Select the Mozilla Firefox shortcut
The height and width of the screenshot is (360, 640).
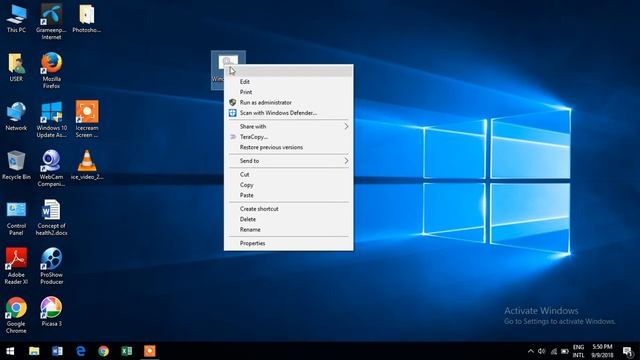point(51,71)
